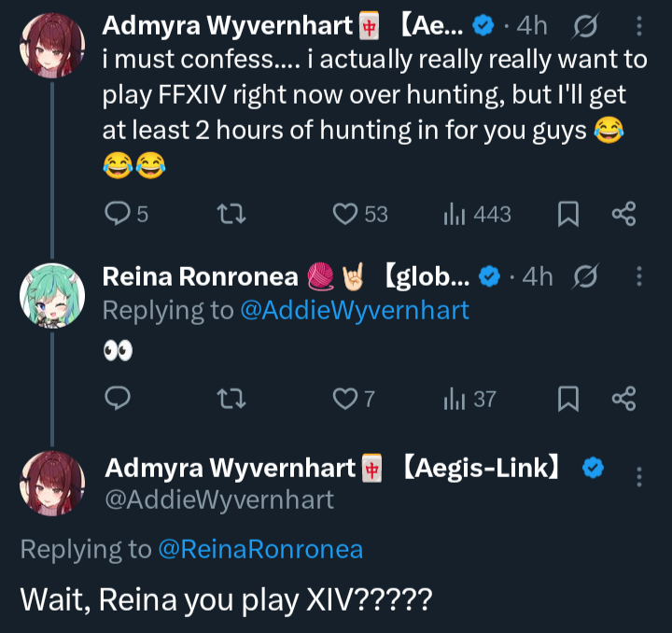This screenshot has width=672, height=633.
Task: Like the tweet with 53 likes
Action: 346,214
